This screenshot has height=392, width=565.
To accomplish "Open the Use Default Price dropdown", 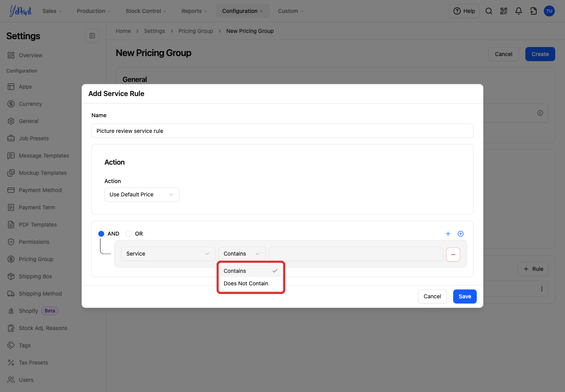I will point(142,194).
